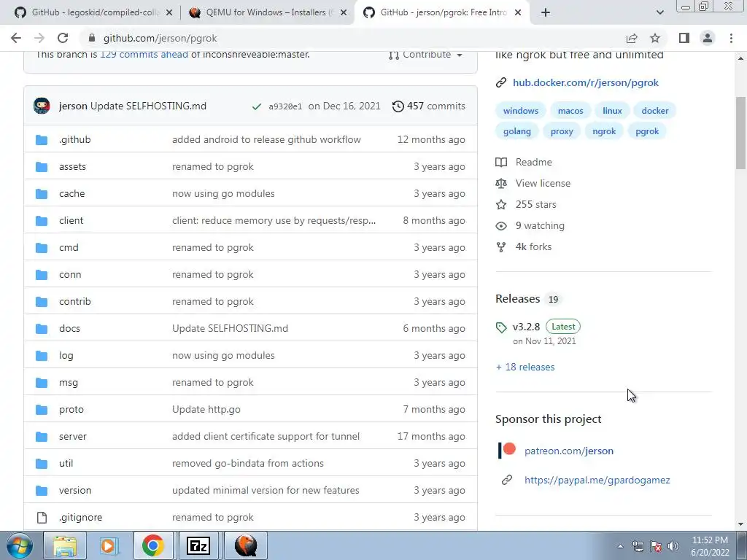Open the util folder

click(x=66, y=463)
